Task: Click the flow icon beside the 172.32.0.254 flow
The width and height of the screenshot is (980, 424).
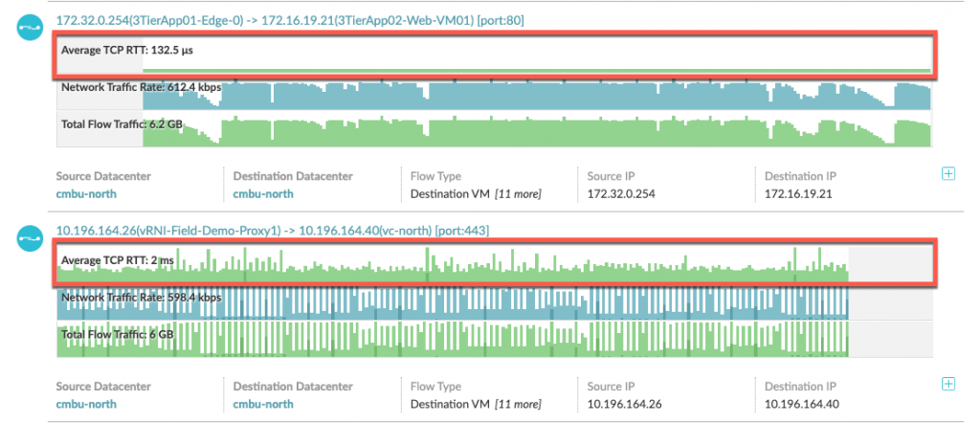Action: tap(29, 26)
